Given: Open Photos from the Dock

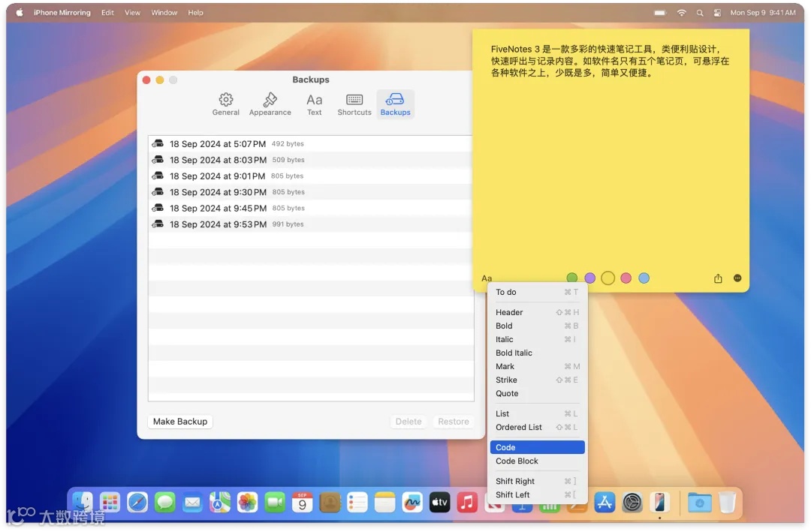Looking at the screenshot, I should 247,502.
